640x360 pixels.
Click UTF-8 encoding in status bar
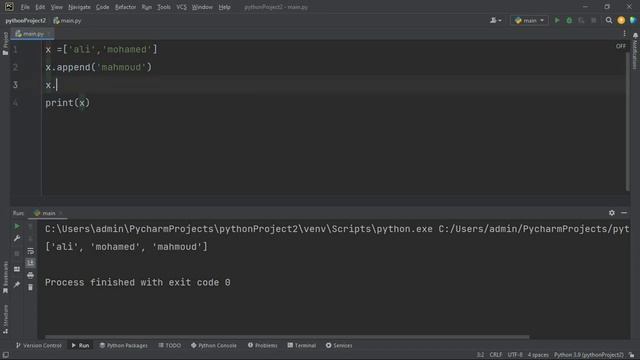click(x=515, y=355)
